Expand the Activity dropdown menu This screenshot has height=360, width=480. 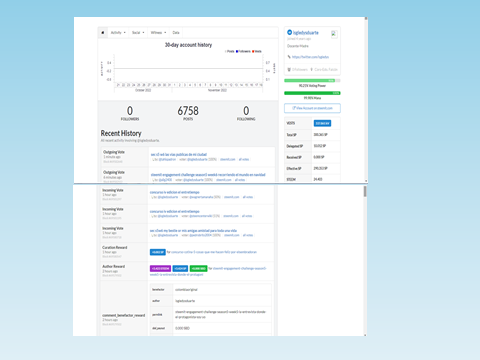118,33
